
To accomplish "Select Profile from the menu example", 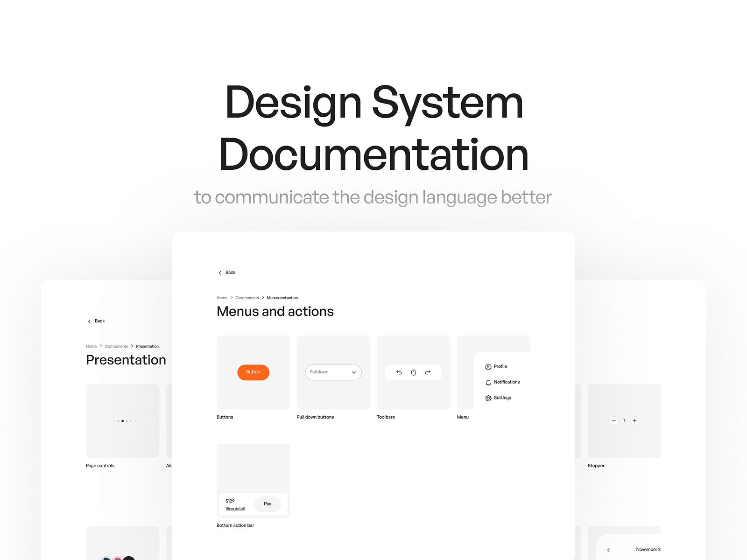I will [500, 367].
